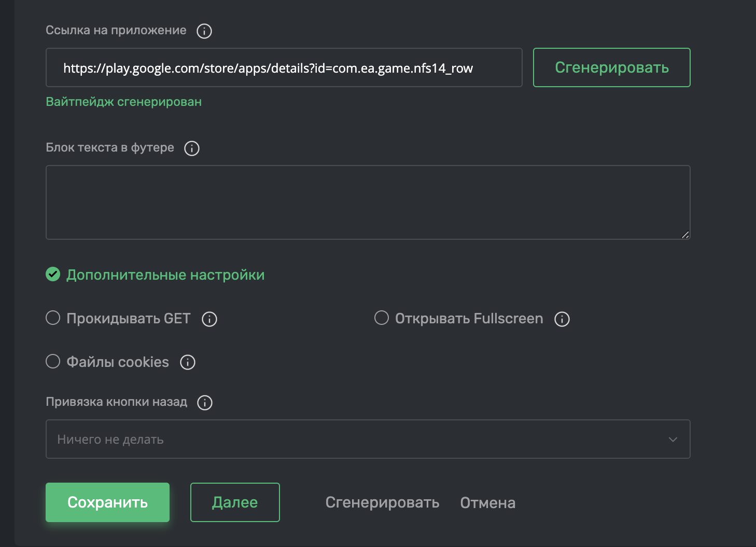Screen dimensions: 756x547
Task: Focus the footer text block textarea
Action: pyautogui.click(x=368, y=202)
